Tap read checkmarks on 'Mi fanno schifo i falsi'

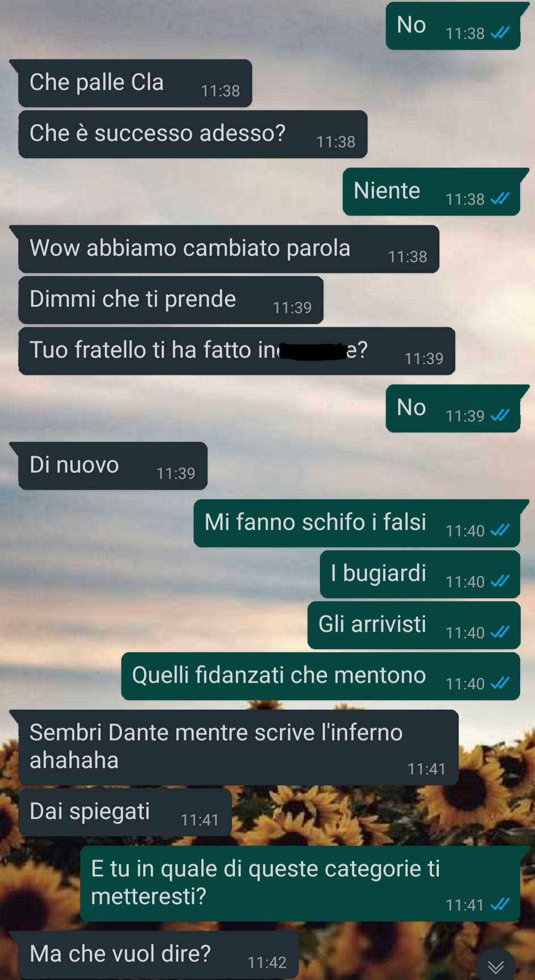coord(500,530)
